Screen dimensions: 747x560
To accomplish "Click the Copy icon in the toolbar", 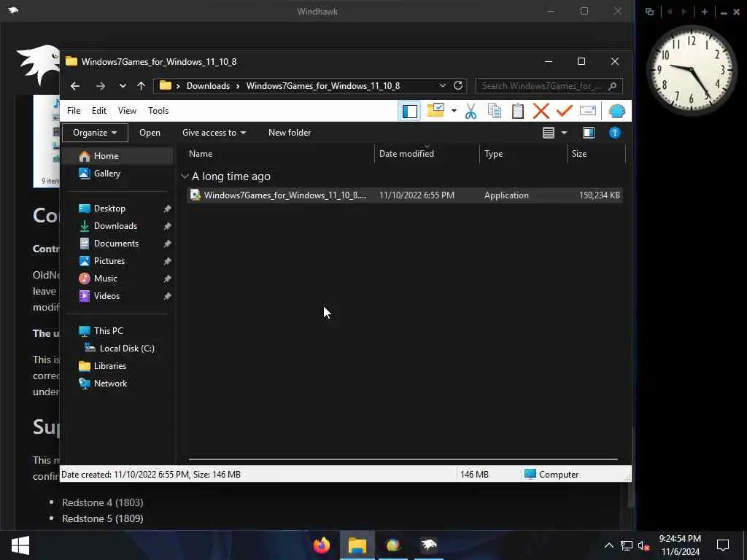I will click(x=495, y=111).
